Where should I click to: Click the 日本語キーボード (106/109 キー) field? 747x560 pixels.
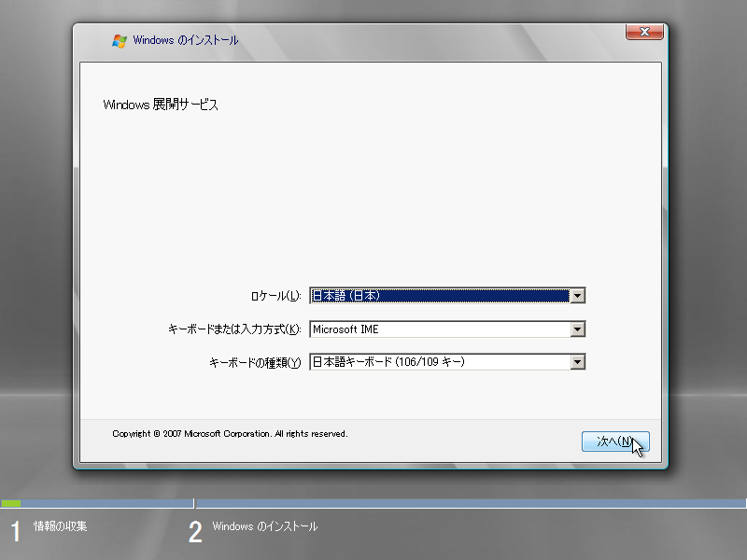click(439, 362)
